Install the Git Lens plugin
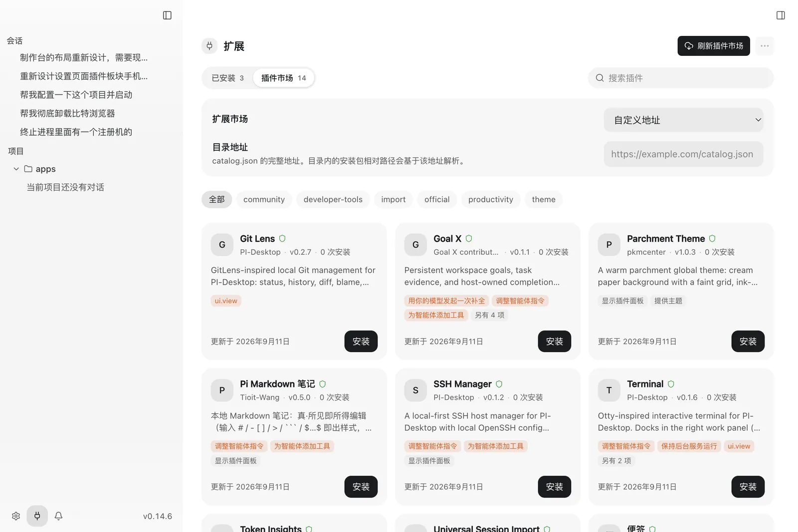 coord(361,342)
